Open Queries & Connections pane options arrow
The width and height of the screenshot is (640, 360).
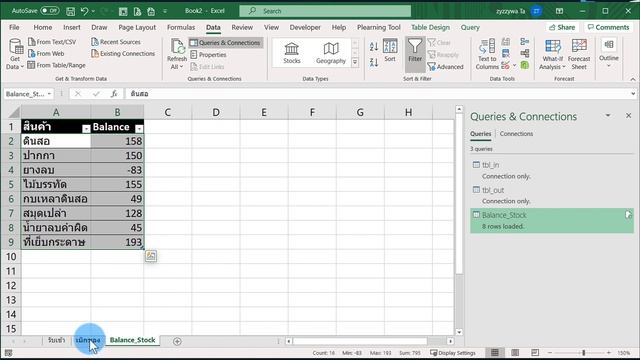coord(608,116)
